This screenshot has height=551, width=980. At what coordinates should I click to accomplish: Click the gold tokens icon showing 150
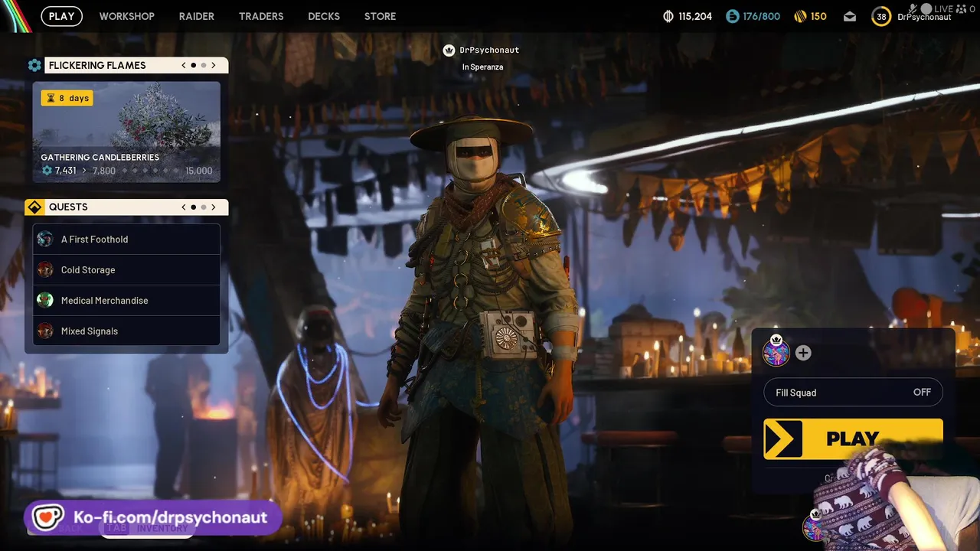[x=800, y=16]
